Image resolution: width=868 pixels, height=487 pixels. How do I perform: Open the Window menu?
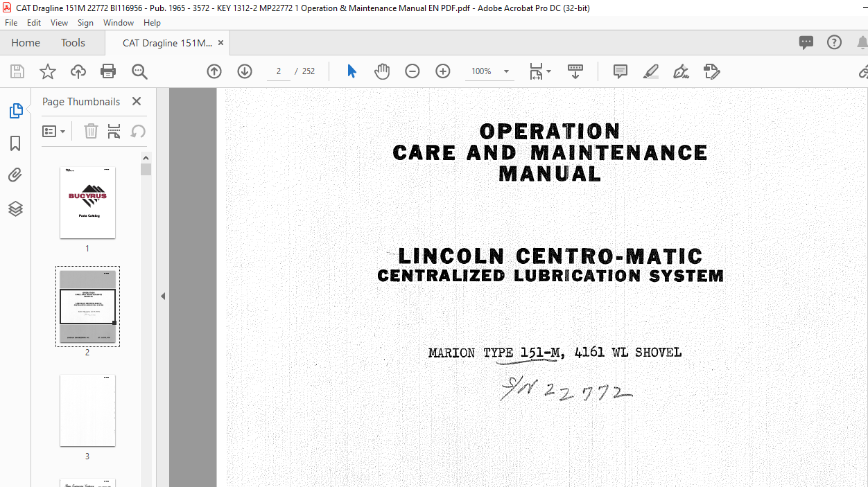click(x=119, y=23)
